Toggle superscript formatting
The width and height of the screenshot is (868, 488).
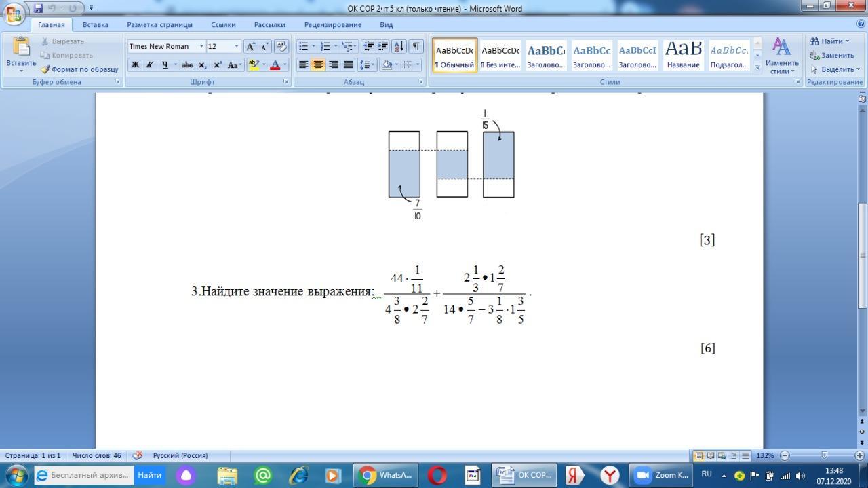click(217, 65)
